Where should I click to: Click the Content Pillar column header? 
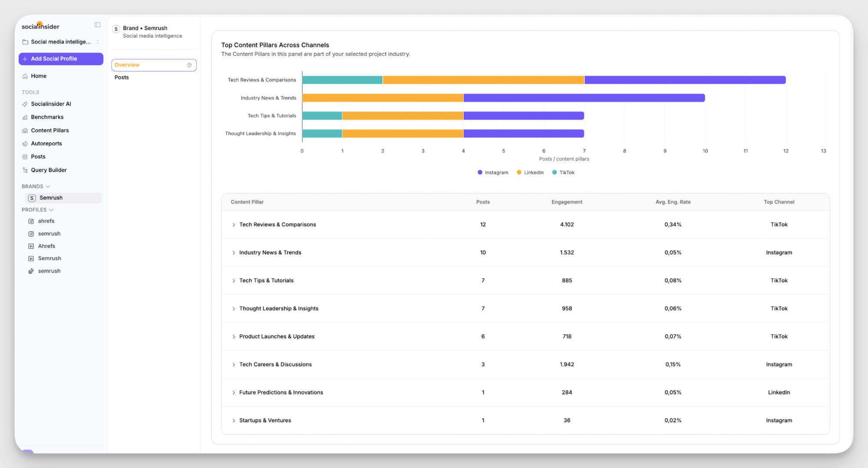pyautogui.click(x=247, y=202)
